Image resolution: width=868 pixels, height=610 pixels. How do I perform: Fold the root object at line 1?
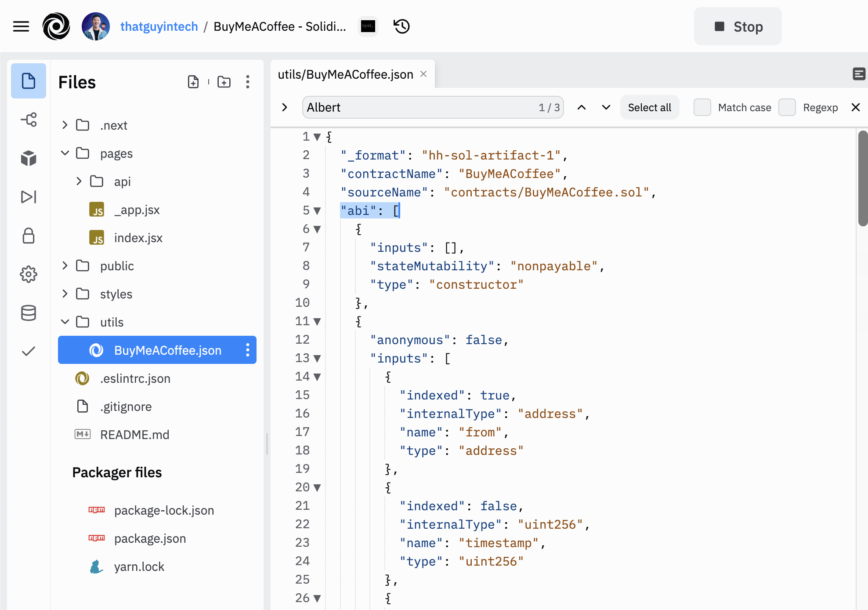pos(317,137)
